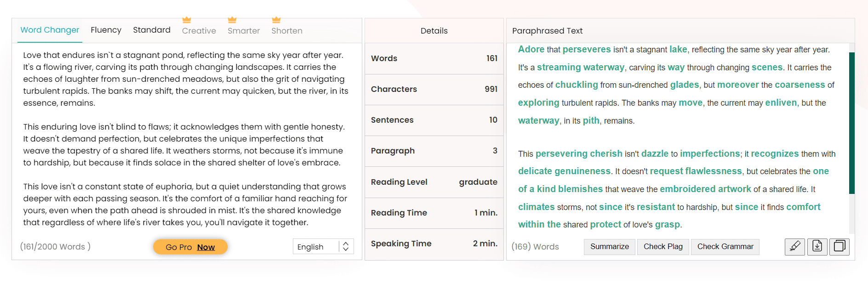The image size is (868, 284).
Task: Switch to the Word Changer tab
Action: [50, 30]
